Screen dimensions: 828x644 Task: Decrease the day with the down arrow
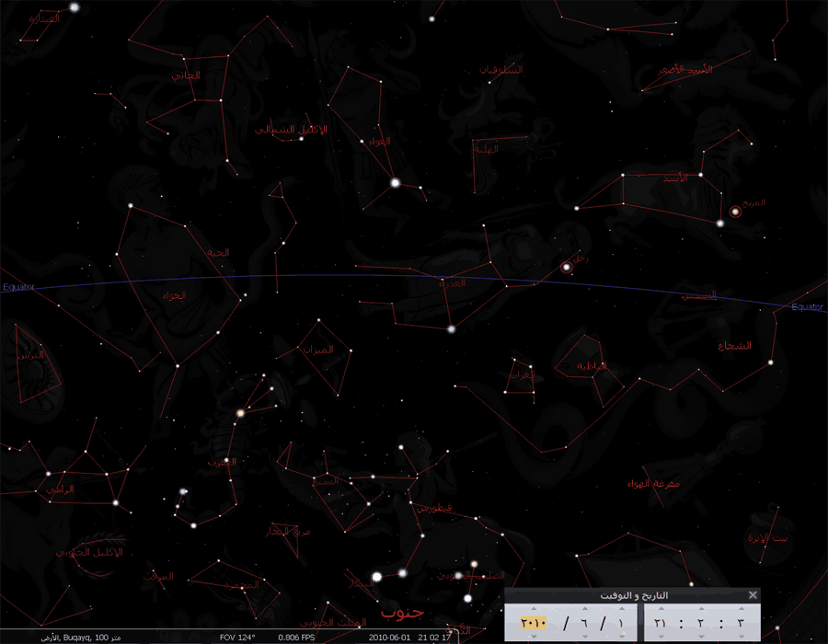(622, 637)
